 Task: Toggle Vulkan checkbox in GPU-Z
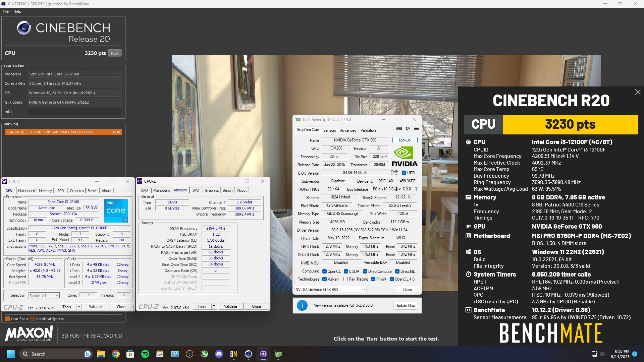click(324, 279)
